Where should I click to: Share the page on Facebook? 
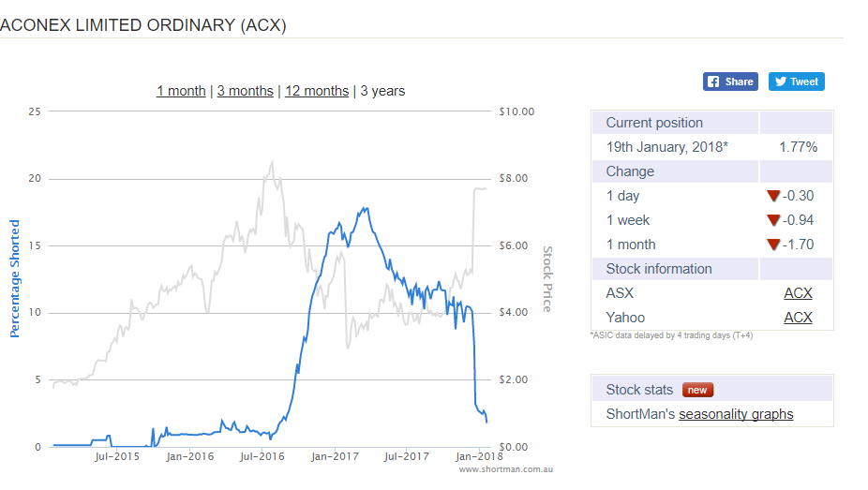(x=731, y=82)
